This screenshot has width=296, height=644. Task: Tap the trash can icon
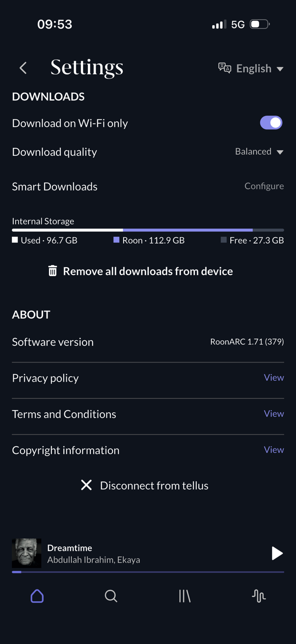coord(53,271)
